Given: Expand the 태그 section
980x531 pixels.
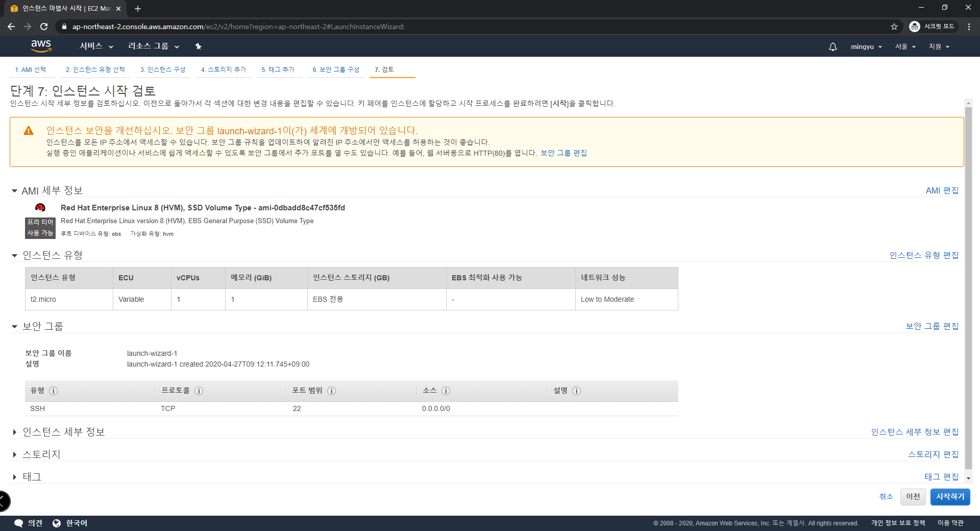Looking at the screenshot, I should (x=14, y=477).
